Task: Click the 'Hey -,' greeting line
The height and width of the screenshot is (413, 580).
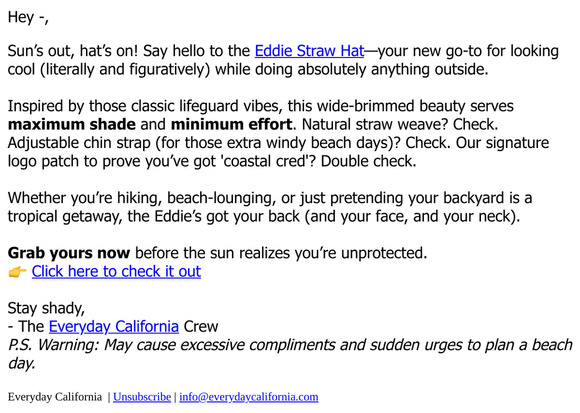Action: click(x=28, y=17)
